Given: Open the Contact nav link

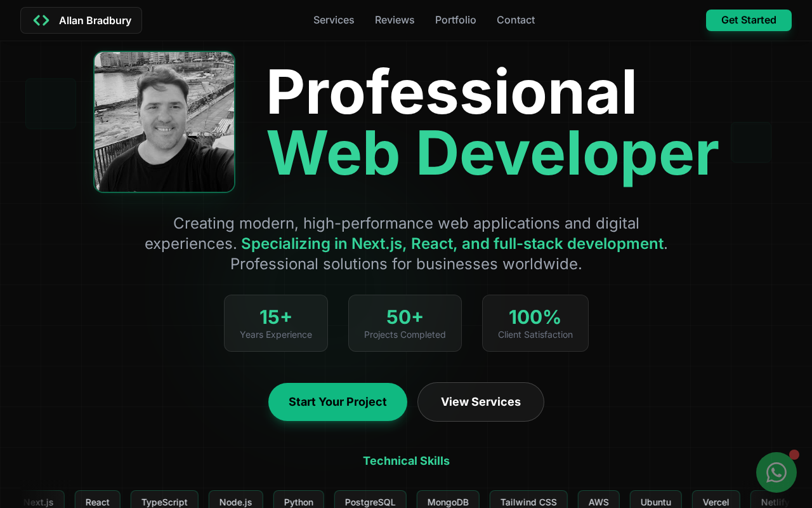Looking at the screenshot, I should coord(516,20).
